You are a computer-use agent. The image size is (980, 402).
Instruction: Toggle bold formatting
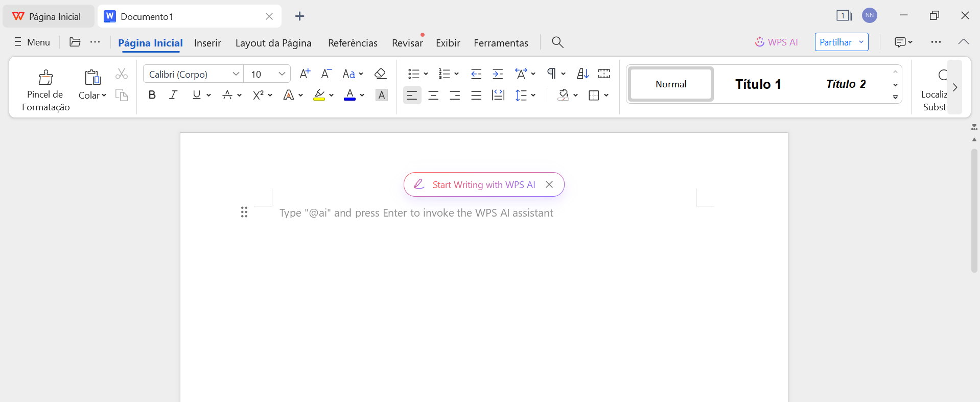point(152,95)
